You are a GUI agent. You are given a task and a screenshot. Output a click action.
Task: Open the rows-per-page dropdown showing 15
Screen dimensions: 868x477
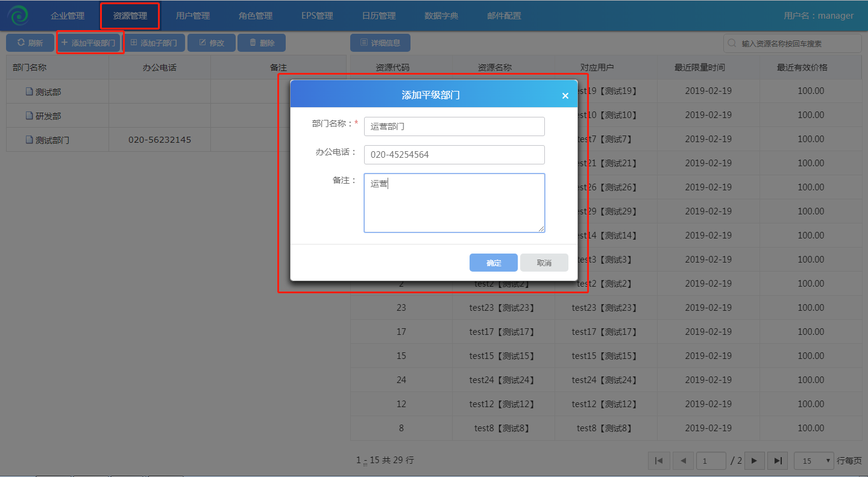coord(814,461)
